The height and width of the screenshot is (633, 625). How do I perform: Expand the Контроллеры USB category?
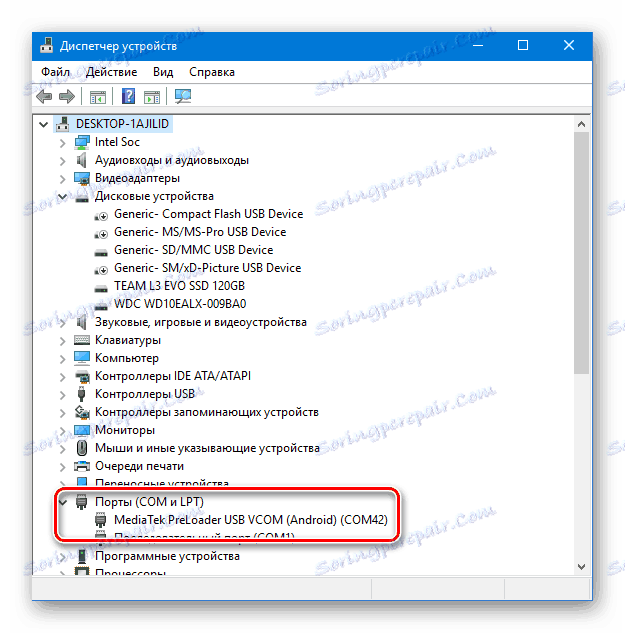(x=63, y=394)
